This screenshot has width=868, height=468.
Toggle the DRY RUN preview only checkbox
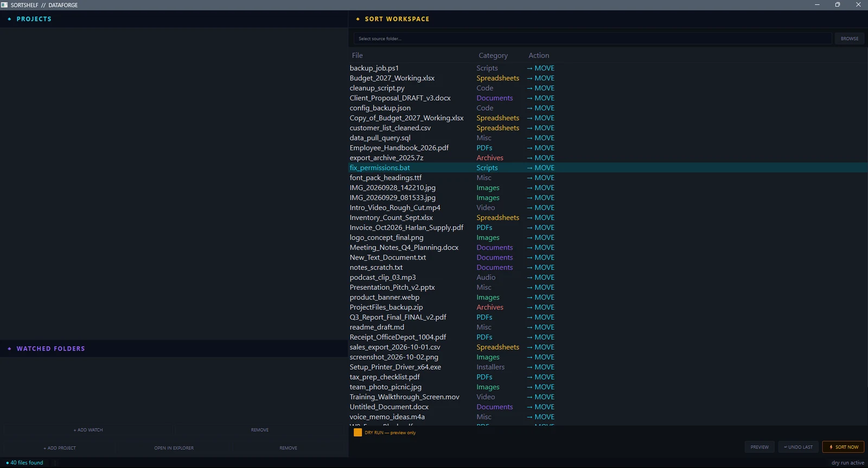coord(358,433)
